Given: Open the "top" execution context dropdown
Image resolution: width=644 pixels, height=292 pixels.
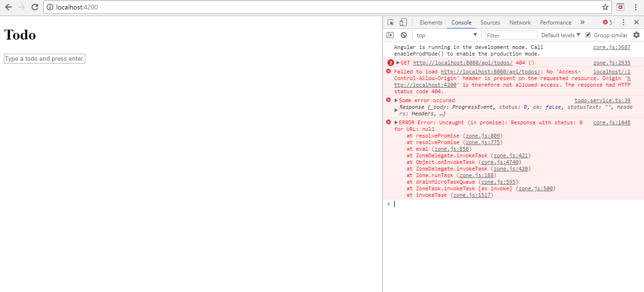Looking at the screenshot, I should [446, 34].
